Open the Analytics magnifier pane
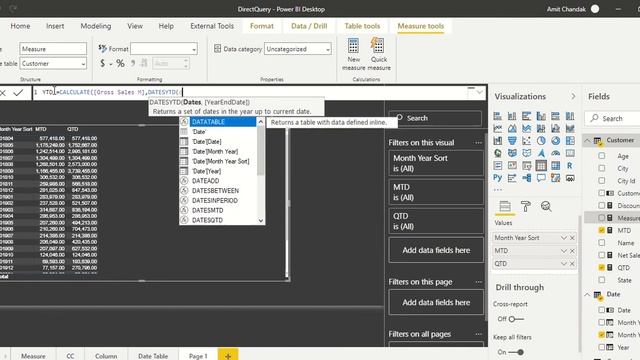The width and height of the screenshot is (640, 360). 546,207
